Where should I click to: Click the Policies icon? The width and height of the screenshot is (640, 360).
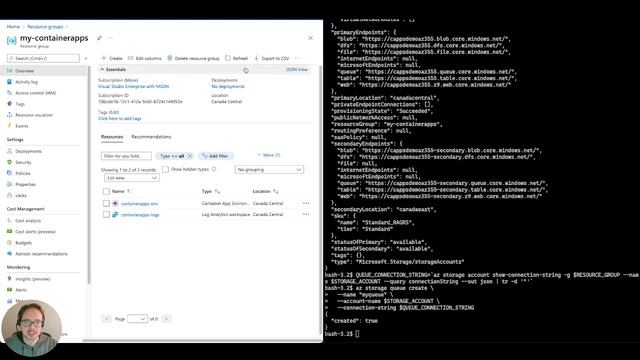coord(9,173)
